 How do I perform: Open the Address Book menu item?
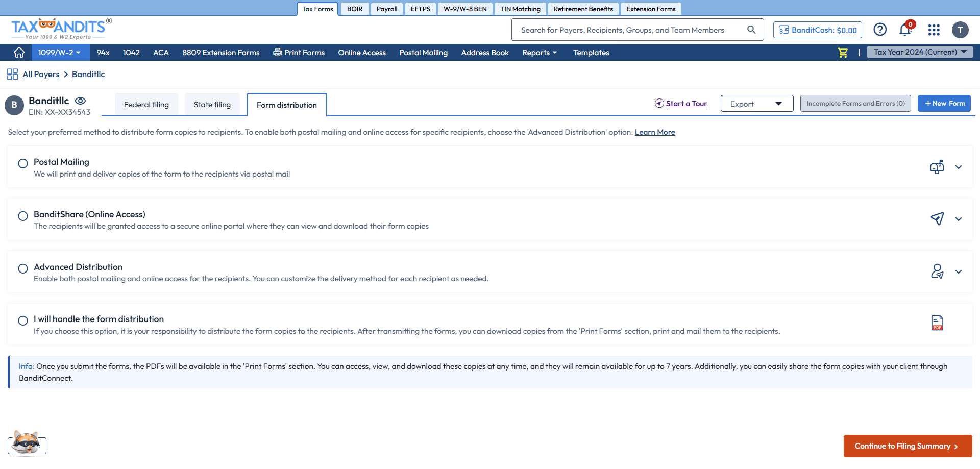(x=485, y=53)
